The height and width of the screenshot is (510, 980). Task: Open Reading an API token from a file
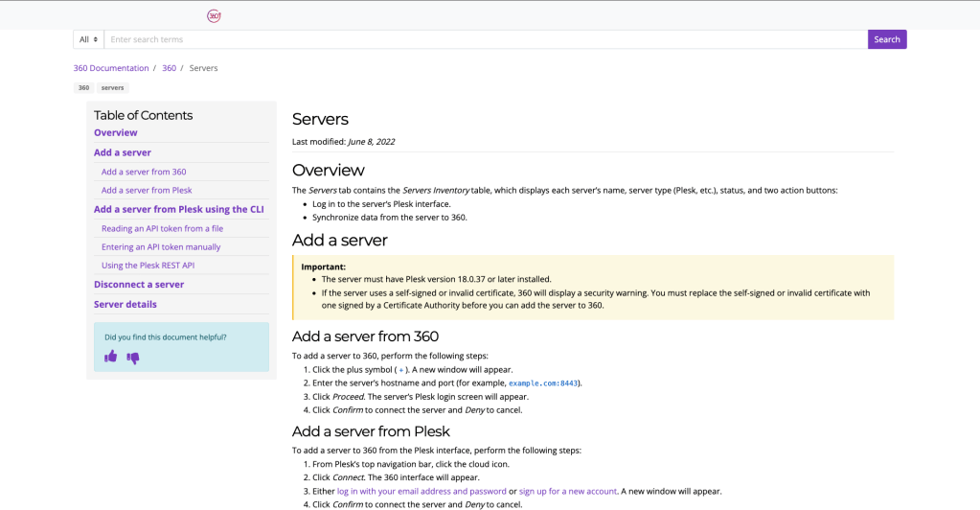coord(162,228)
